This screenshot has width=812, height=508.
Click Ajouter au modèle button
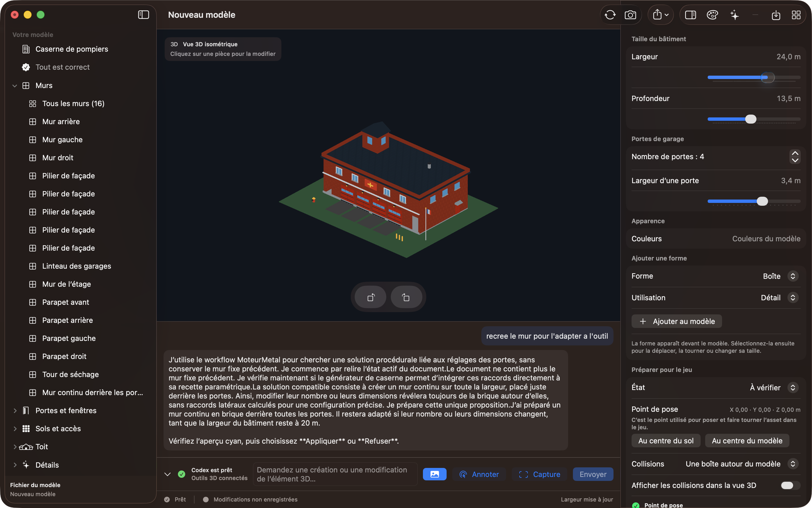[x=676, y=321]
